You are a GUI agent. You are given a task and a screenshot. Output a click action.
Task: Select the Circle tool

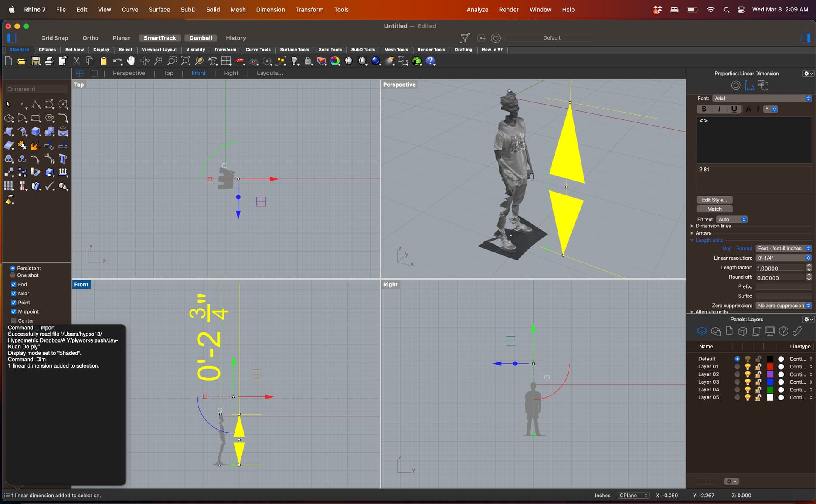point(63,104)
